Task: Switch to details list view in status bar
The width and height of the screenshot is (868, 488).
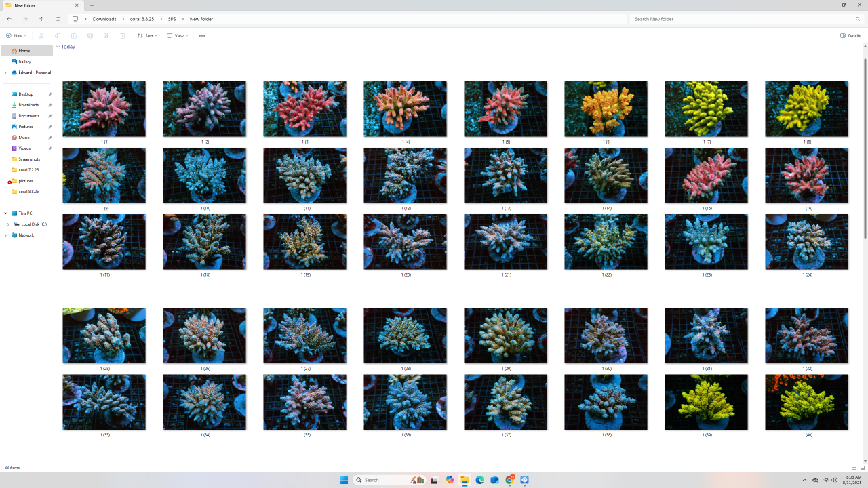Action: [x=854, y=468]
